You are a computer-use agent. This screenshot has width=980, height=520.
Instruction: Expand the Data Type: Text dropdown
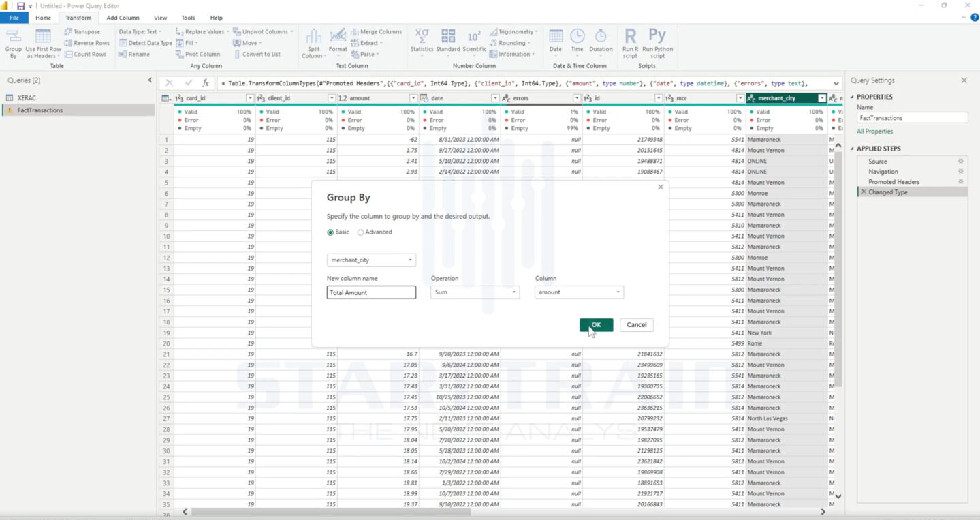click(140, 32)
